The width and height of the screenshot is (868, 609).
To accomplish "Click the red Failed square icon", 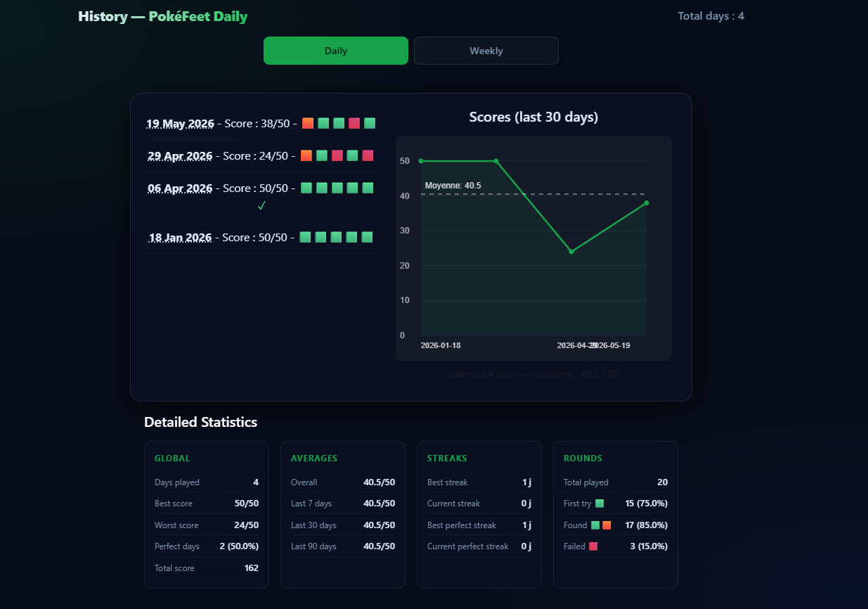I will 593,546.
